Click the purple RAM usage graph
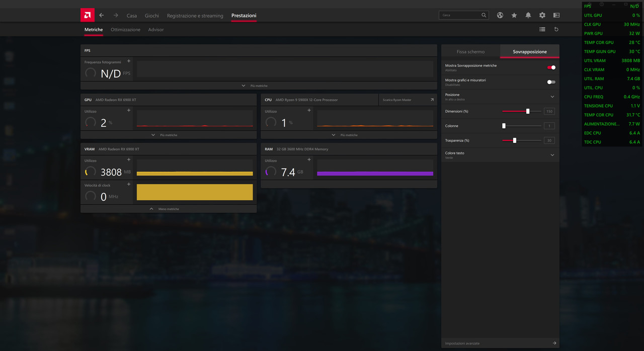The height and width of the screenshot is (351, 644). [x=375, y=167]
